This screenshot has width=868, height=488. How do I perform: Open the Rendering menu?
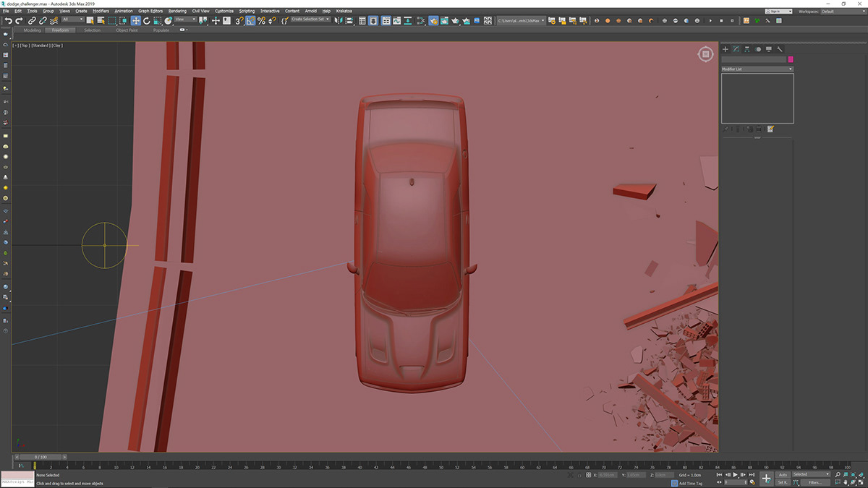click(x=178, y=11)
